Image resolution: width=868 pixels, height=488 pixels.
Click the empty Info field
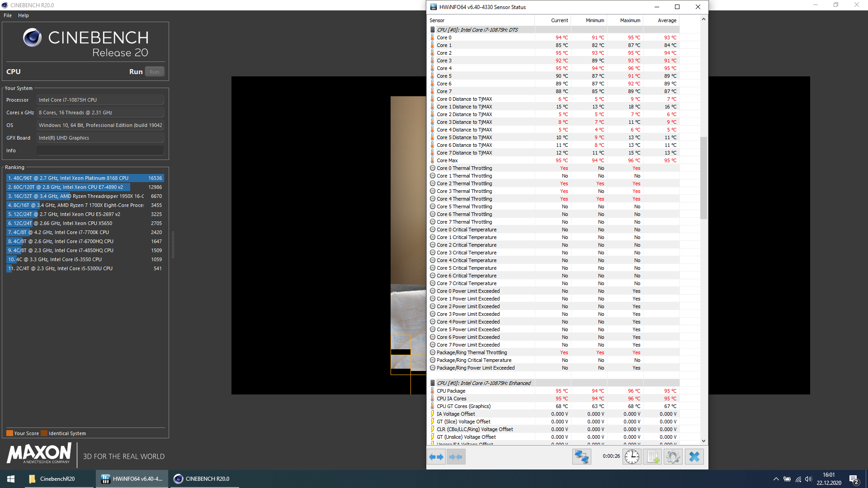(x=100, y=150)
